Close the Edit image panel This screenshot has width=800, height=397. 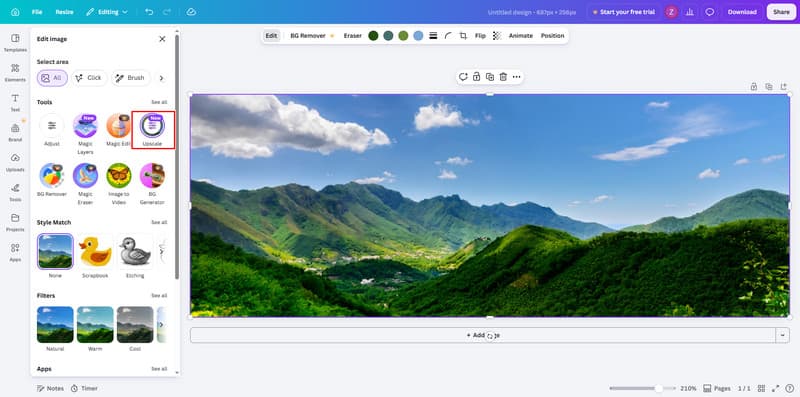click(x=162, y=39)
